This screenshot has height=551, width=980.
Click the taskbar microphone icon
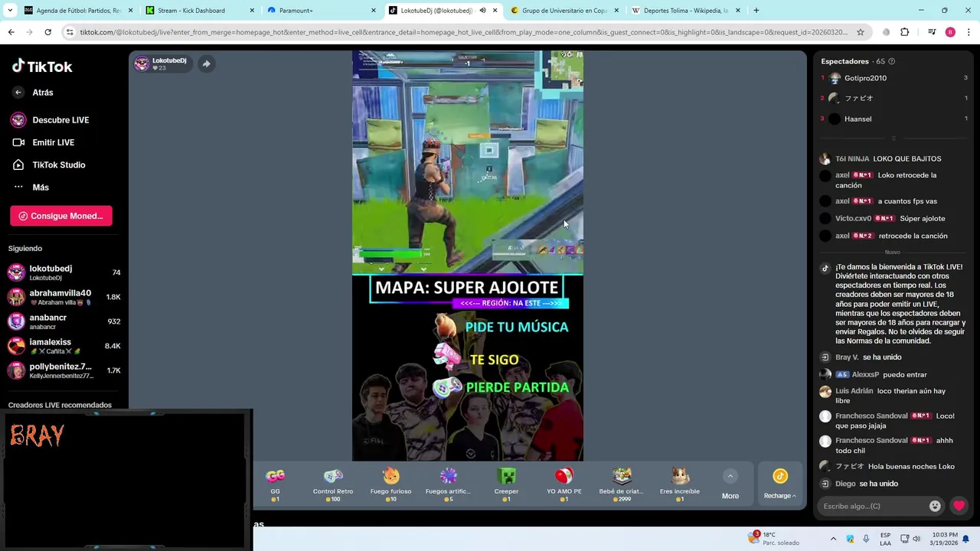pyautogui.click(x=866, y=539)
